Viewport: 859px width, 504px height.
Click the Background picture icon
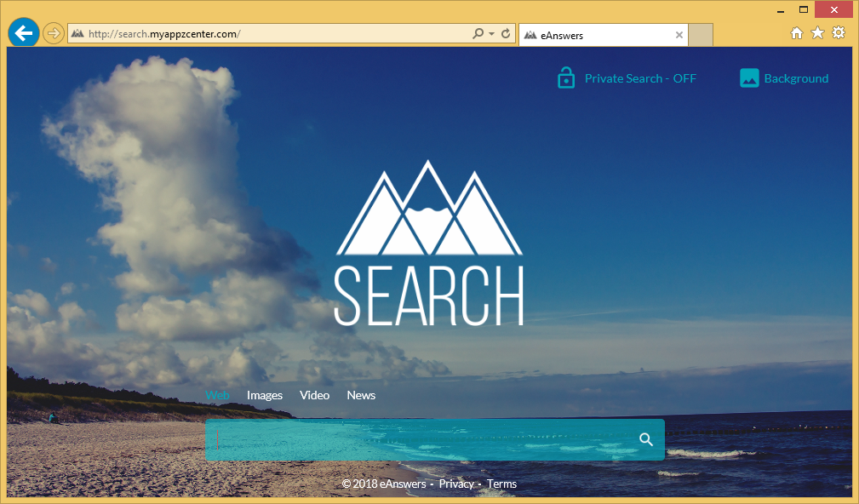coord(749,77)
